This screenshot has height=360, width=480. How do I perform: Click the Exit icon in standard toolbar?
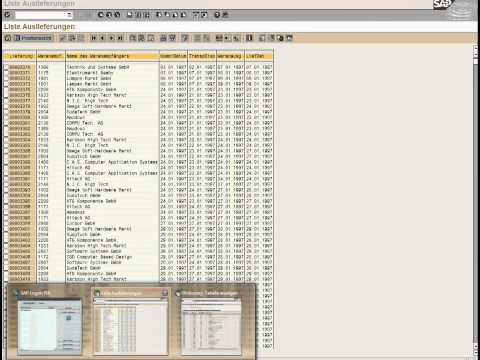109,15
